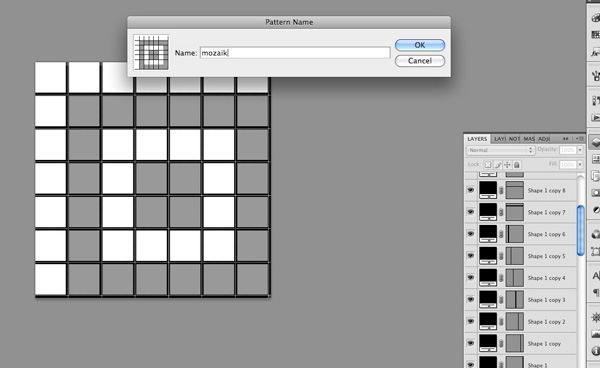Click the fill color thumbnail of Shape 1 copy 2

point(488,321)
